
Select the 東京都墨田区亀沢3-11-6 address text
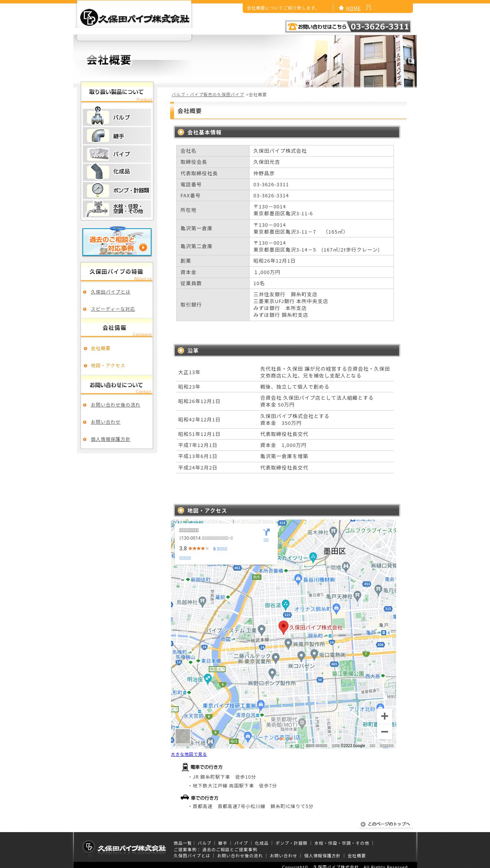click(x=283, y=214)
